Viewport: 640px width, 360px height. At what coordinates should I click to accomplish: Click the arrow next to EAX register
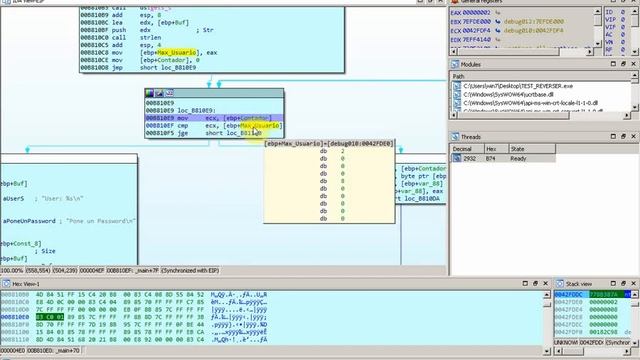[x=498, y=13]
